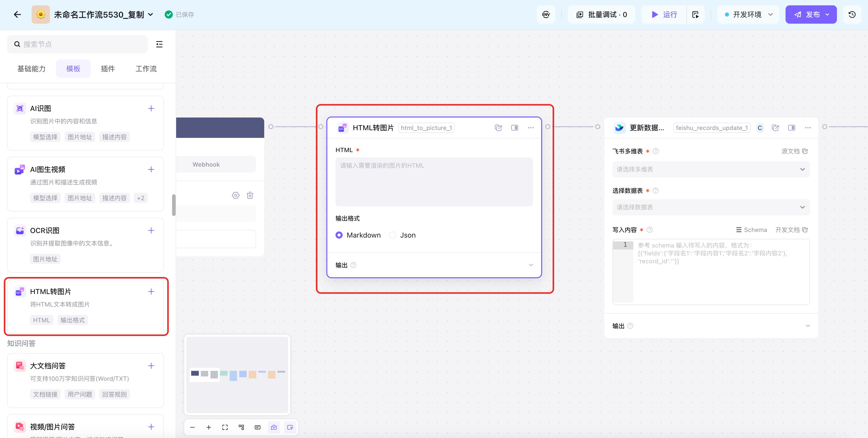Zoom out canvas with minus icon
868x438 pixels.
click(x=192, y=427)
